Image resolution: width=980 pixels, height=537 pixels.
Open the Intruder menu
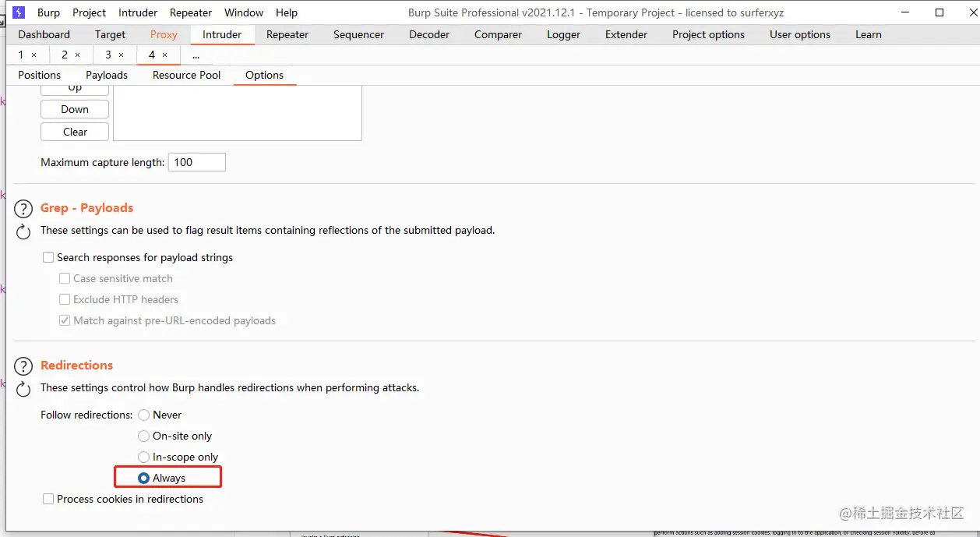click(138, 12)
